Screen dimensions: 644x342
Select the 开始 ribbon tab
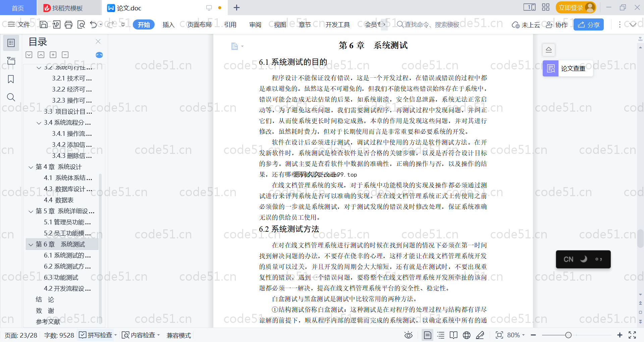click(x=144, y=24)
